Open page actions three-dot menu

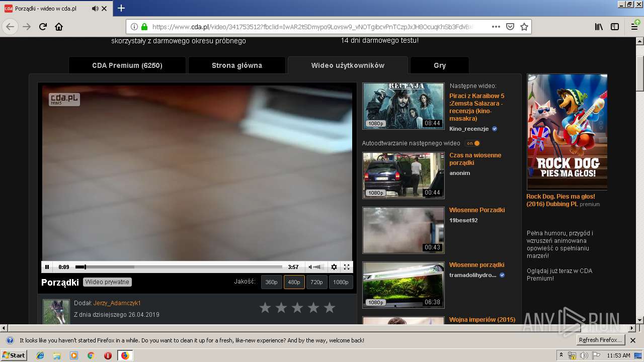coord(496,27)
